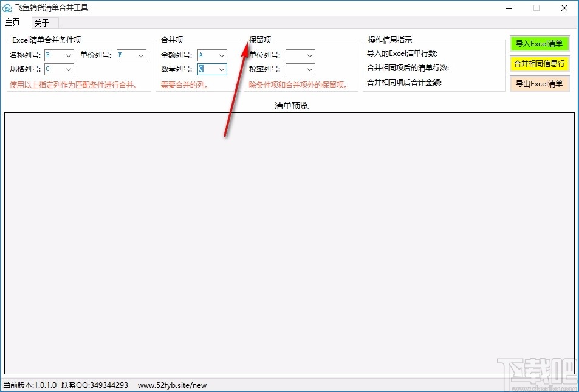Open the 名称列号 dropdown
Viewport: 579px width, 392px height.
tap(70, 55)
